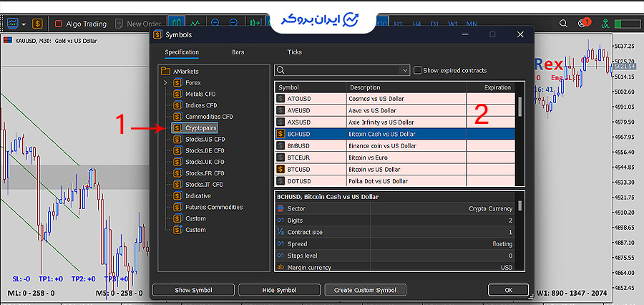Click the AMarkets root folder icon
This screenshot has width=644, height=305.
[x=165, y=72]
